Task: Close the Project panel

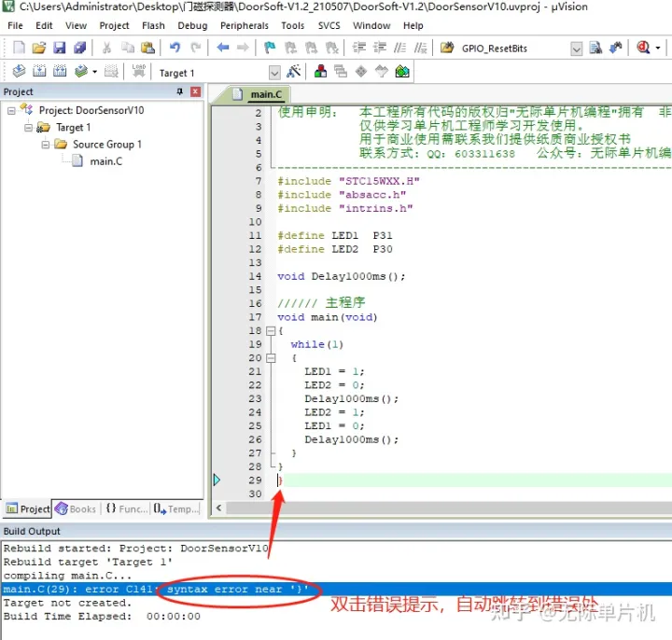Action: point(195,91)
